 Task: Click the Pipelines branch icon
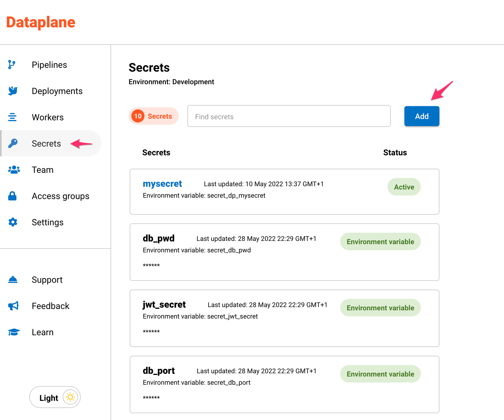point(12,65)
